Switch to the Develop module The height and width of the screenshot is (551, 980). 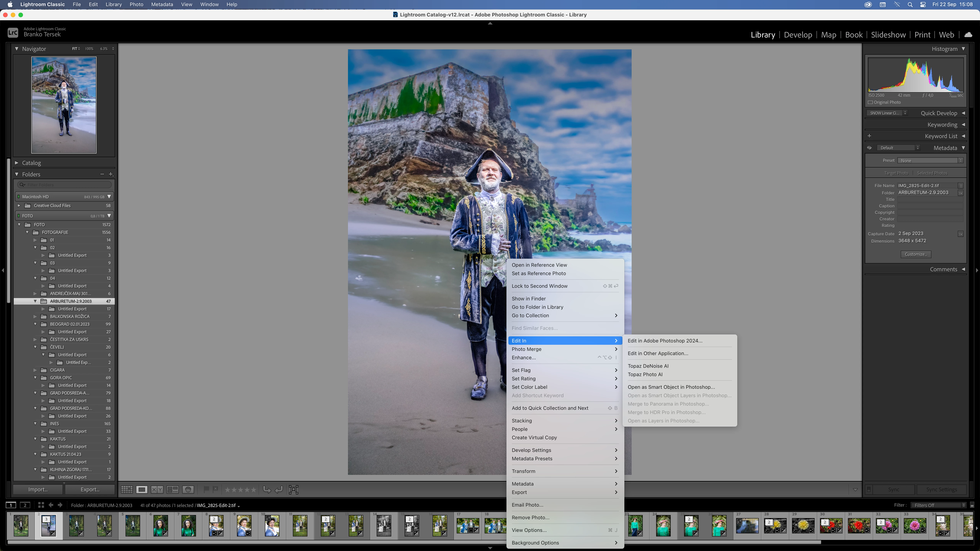pyautogui.click(x=798, y=35)
